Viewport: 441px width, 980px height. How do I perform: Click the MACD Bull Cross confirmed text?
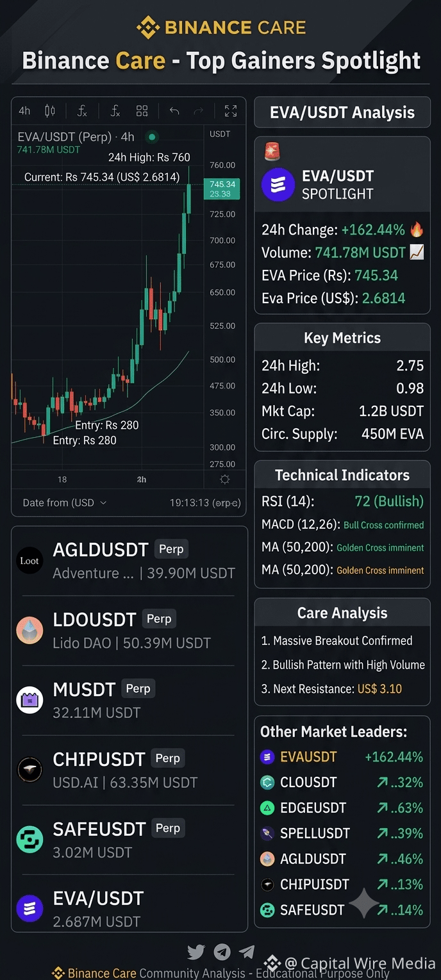384,525
